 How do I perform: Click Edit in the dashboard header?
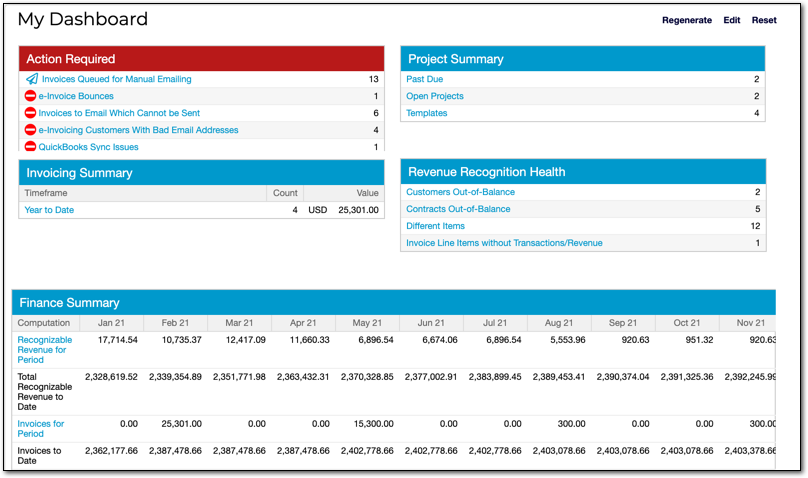732,20
